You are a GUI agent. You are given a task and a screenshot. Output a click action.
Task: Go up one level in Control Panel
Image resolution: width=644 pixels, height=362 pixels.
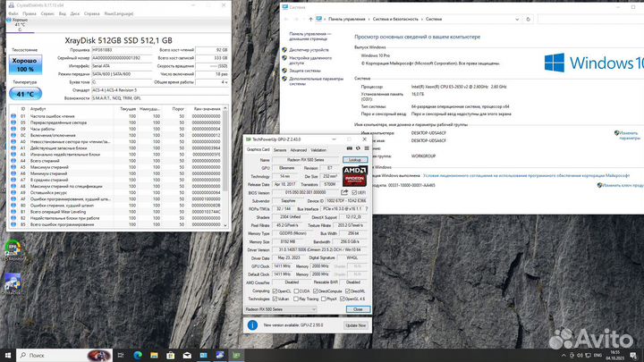(x=310, y=20)
